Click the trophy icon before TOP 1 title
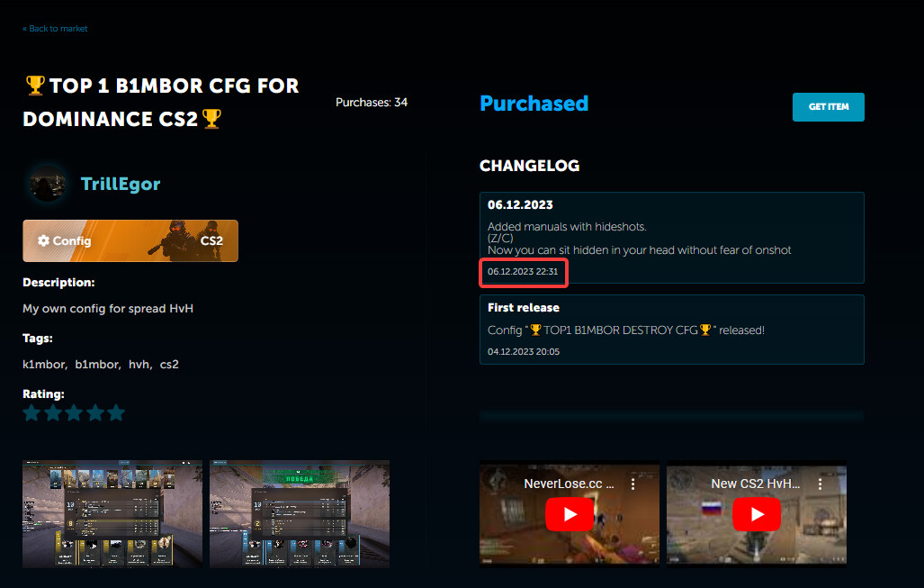Image resolution: width=924 pixels, height=588 pixels. tap(35, 86)
